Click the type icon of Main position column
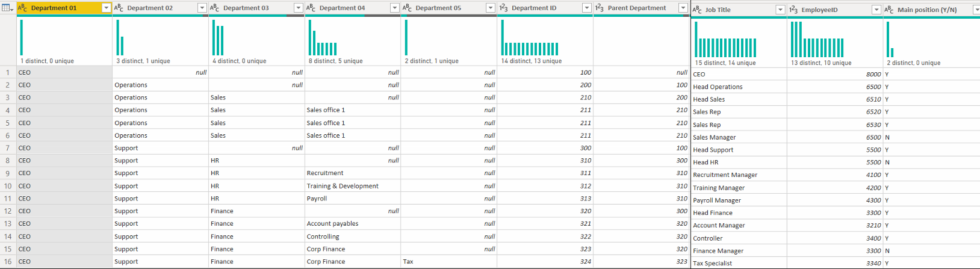Screen dimensions: 980x269 click(x=889, y=10)
